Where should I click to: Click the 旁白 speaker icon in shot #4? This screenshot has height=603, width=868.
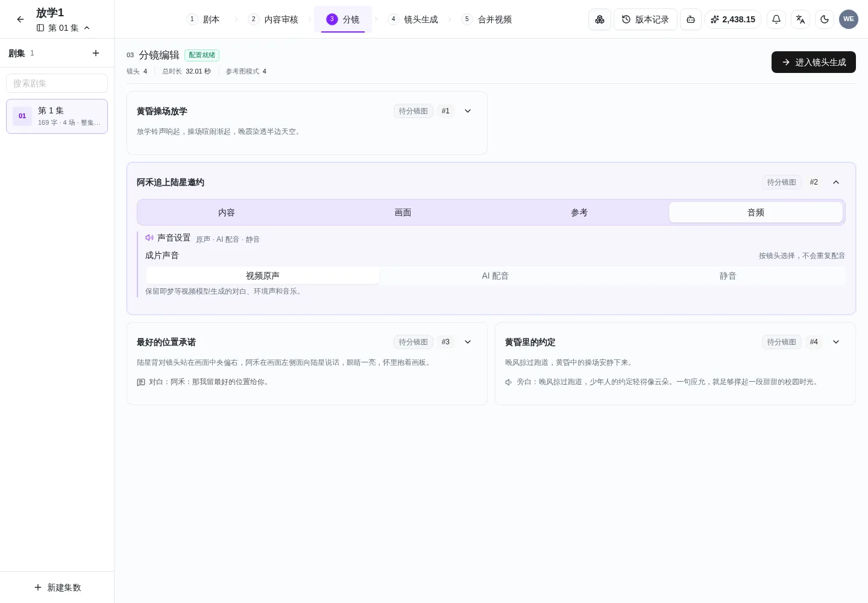pos(509,382)
